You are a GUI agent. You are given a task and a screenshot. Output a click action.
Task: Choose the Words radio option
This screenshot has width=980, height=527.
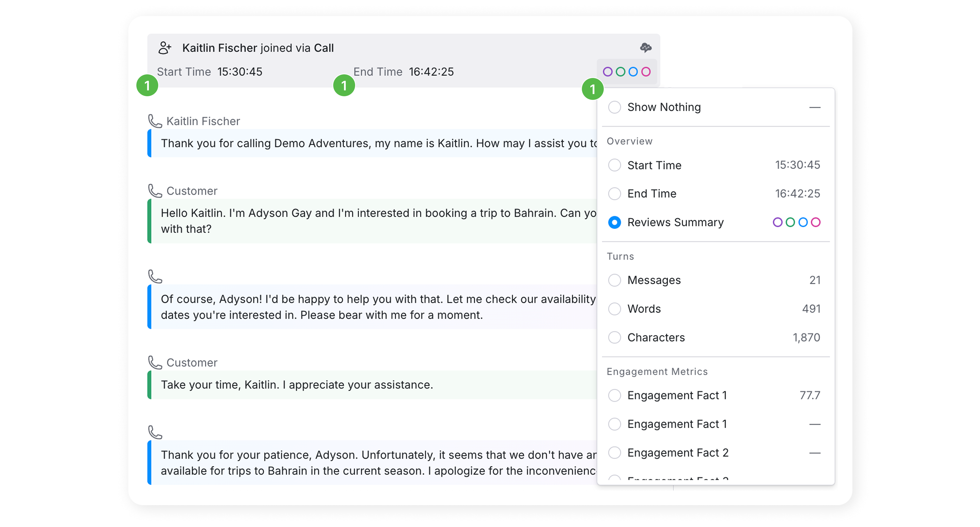pos(614,309)
